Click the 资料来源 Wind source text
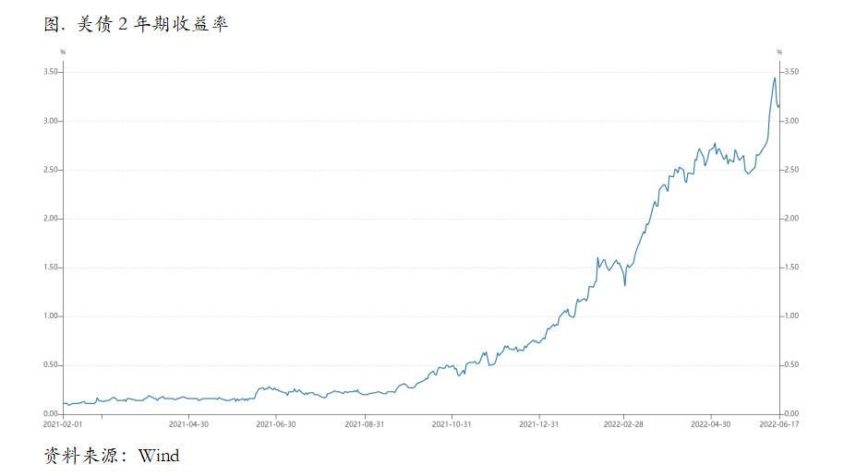The image size is (868, 476). coord(112,456)
